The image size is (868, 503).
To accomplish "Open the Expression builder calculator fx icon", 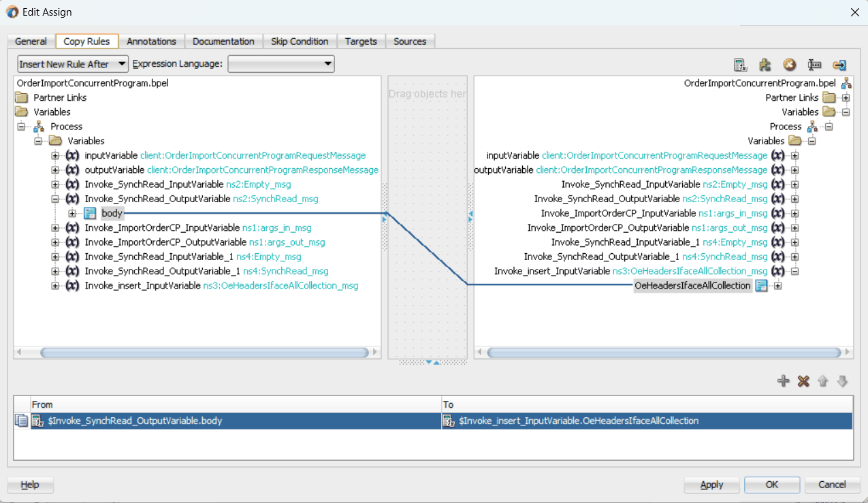I will tap(740, 65).
